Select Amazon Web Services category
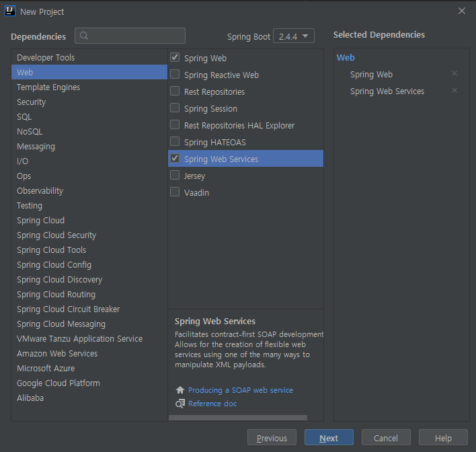The height and width of the screenshot is (452, 476). [x=89, y=354]
